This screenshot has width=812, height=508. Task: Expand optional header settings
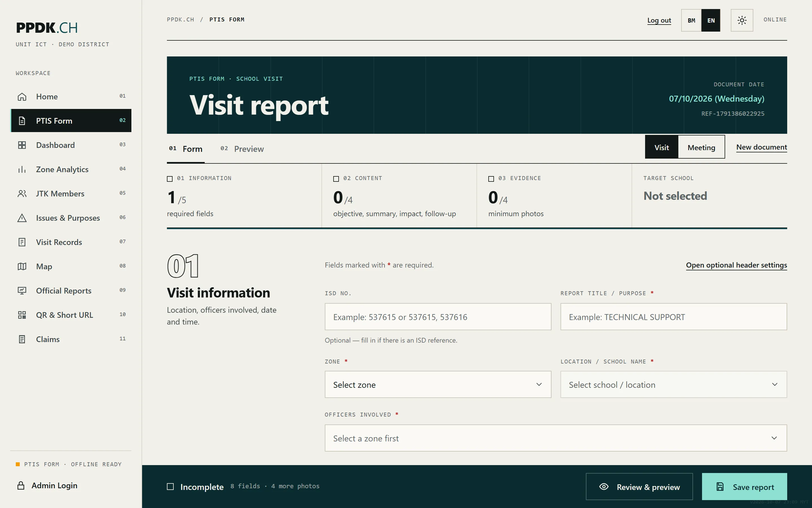[x=736, y=265]
